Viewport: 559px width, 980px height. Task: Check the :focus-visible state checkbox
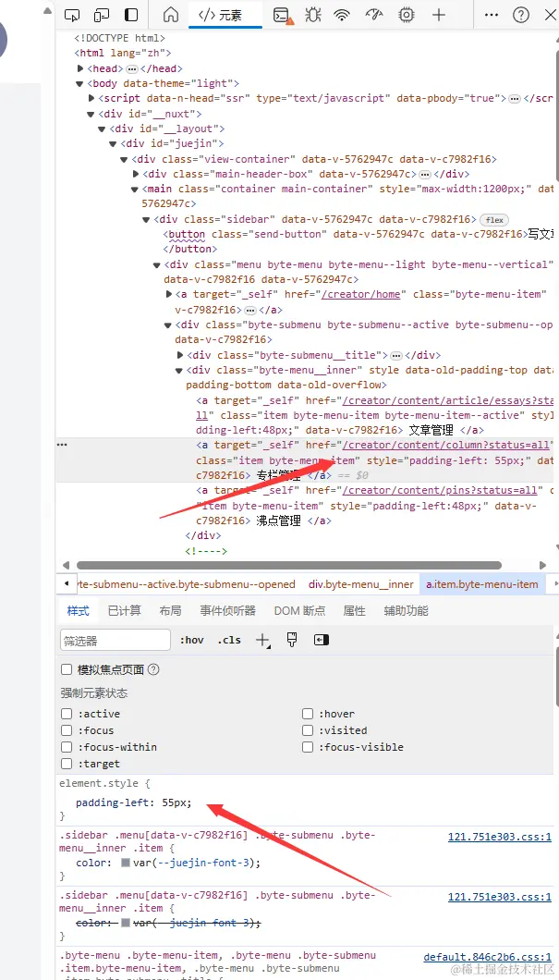coord(308,748)
